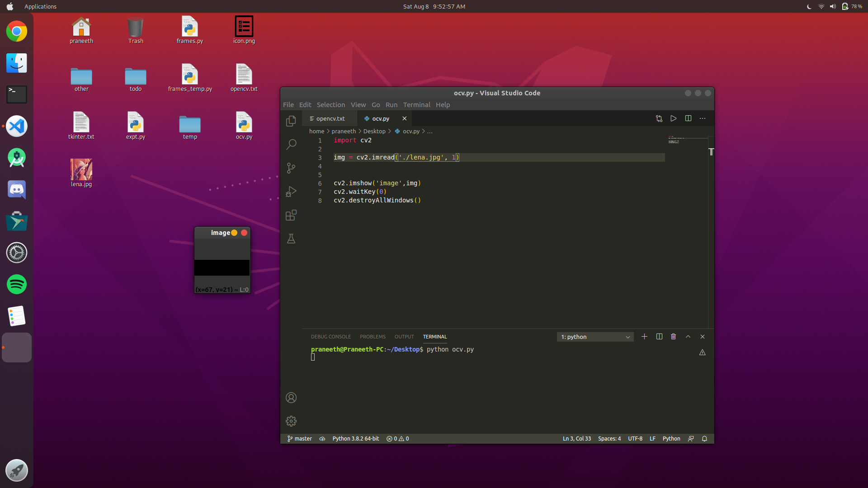Open the Run and Debug view

tap(291, 192)
